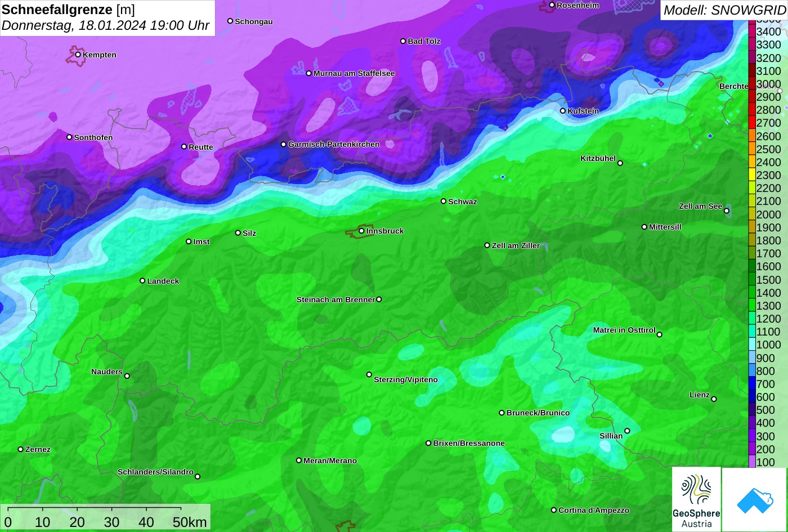Click the 20 mark on scale bar

pyautogui.click(x=77, y=522)
